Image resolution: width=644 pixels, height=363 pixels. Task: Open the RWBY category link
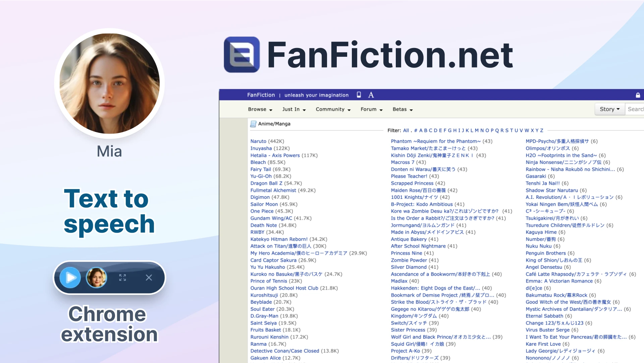(257, 232)
